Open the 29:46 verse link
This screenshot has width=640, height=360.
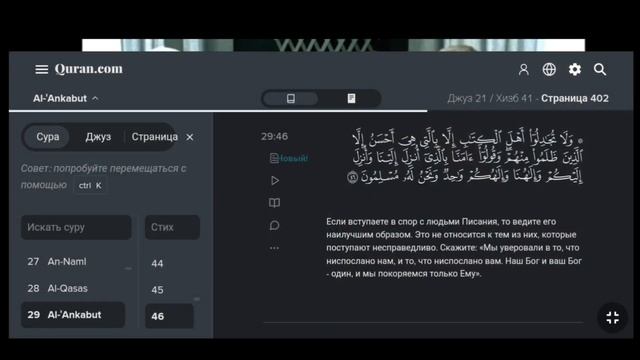pos(274,136)
